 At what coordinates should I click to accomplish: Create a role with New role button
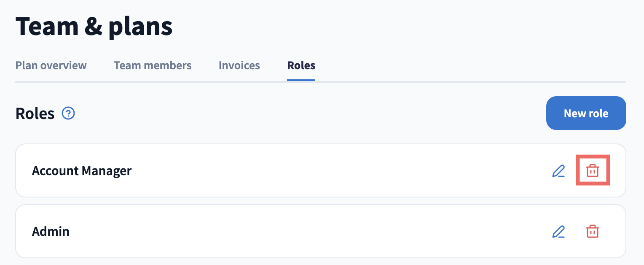586,113
